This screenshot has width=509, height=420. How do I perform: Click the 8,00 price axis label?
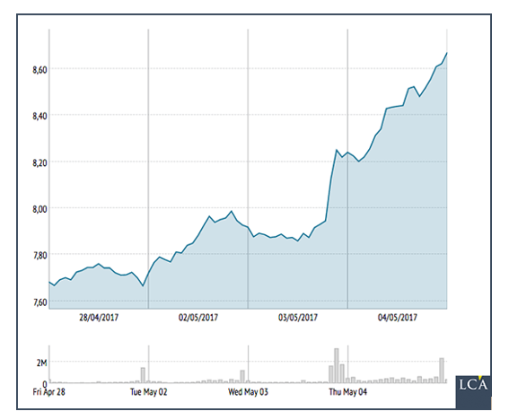[39, 209]
